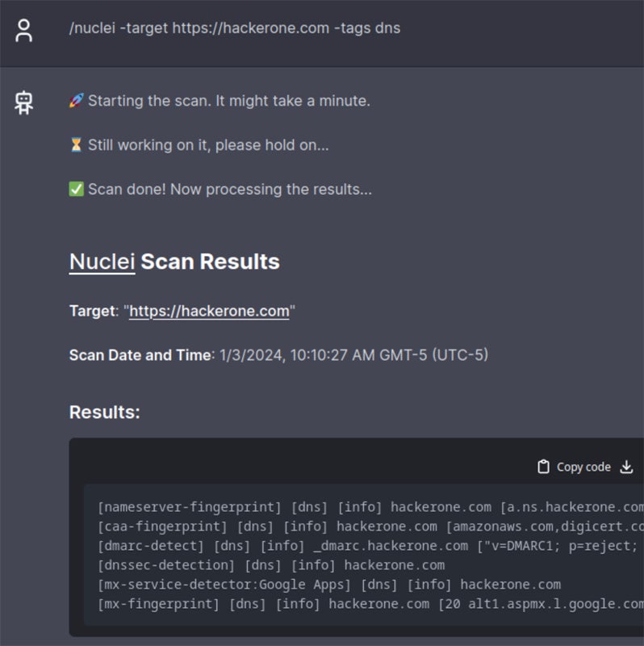644x646 pixels.
Task: Click the clipboard icon beside Copy code
Action: pyautogui.click(x=543, y=467)
